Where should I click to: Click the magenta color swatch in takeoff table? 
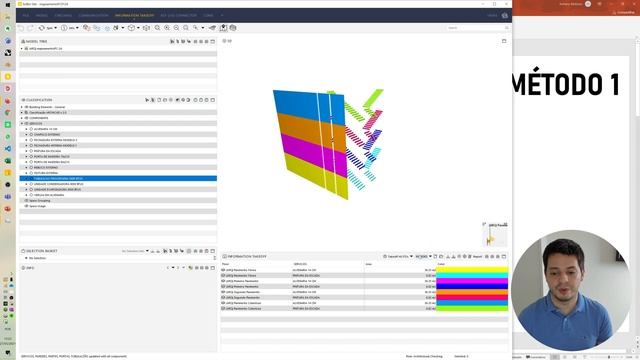pyautogui.click(x=472, y=281)
